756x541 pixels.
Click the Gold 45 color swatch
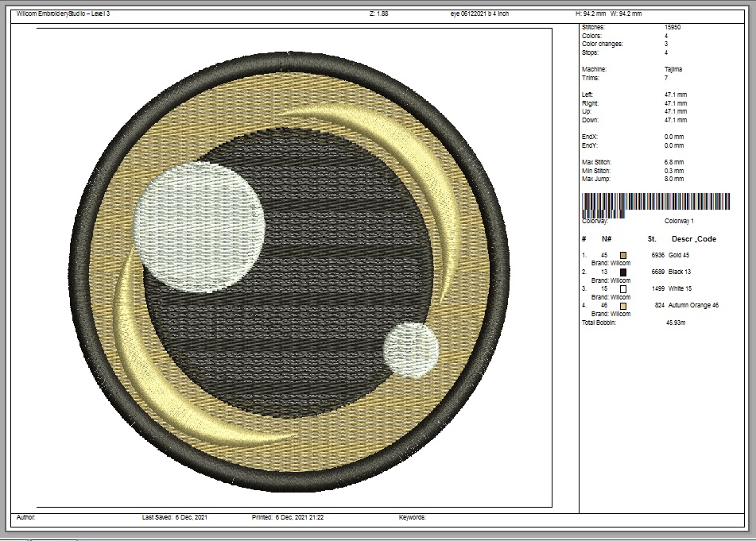623,255
